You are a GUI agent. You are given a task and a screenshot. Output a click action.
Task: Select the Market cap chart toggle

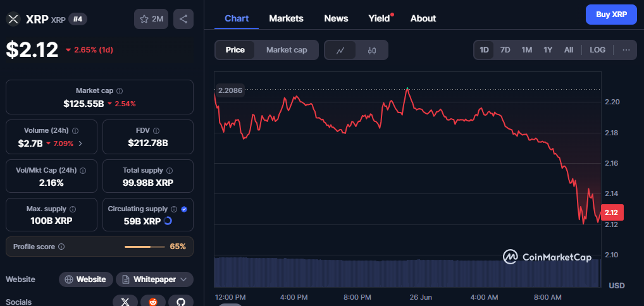click(x=287, y=50)
